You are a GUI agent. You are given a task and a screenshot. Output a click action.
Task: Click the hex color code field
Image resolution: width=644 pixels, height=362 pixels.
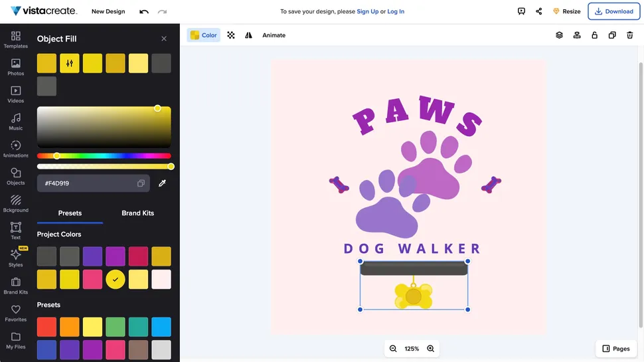[86, 183]
